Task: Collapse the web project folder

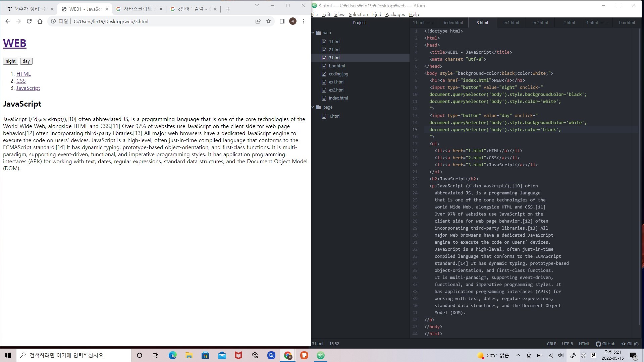Action: pos(313,33)
